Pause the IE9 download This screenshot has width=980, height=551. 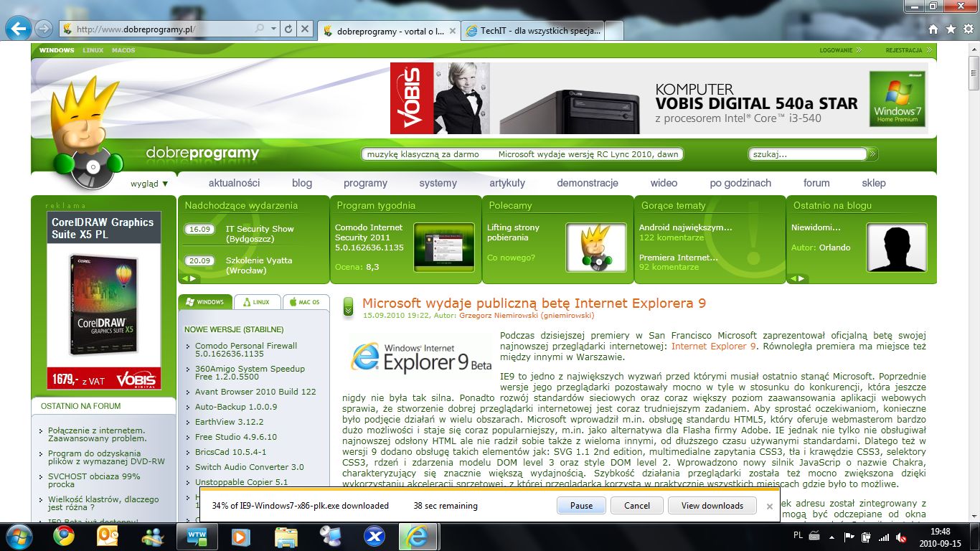(x=581, y=505)
